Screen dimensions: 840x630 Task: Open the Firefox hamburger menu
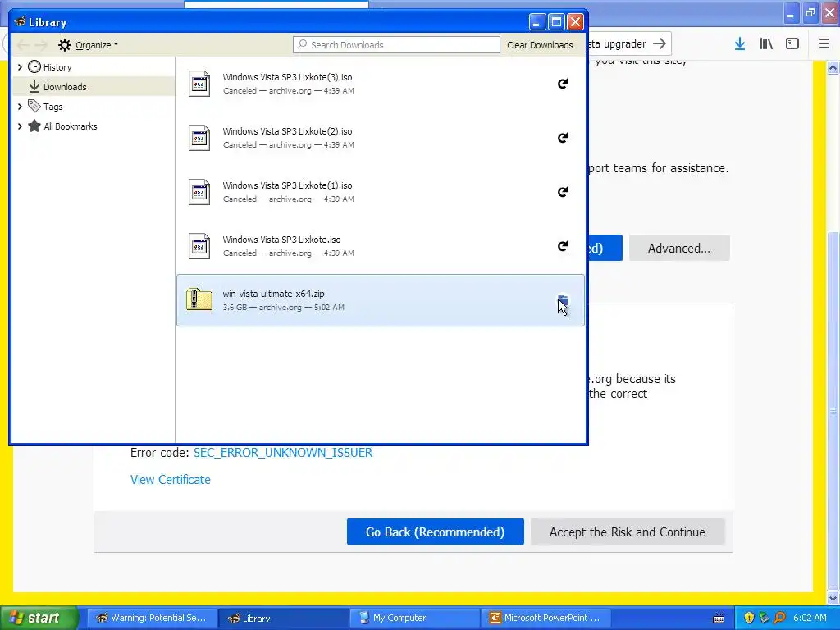[x=824, y=44]
